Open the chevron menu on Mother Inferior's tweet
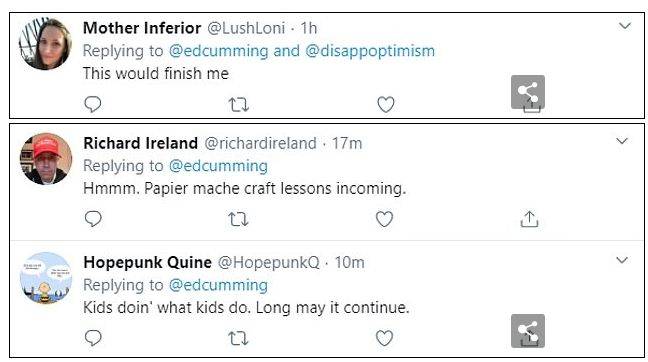Image resolution: width=648 pixels, height=362 pixels. tap(624, 26)
